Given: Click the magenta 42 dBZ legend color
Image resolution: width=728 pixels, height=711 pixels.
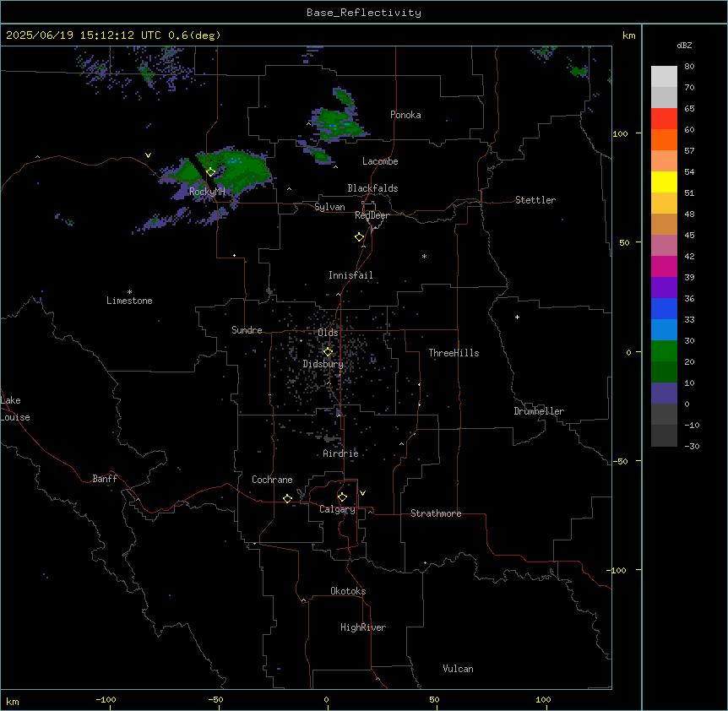Looking at the screenshot, I should (x=664, y=266).
